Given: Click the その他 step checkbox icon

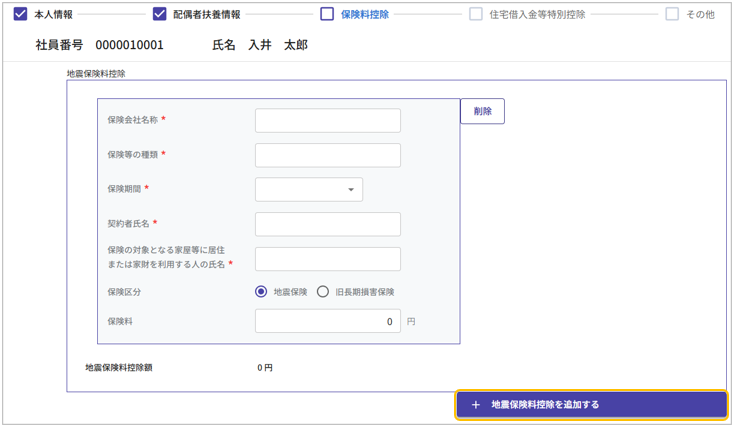Looking at the screenshot, I should (x=672, y=14).
